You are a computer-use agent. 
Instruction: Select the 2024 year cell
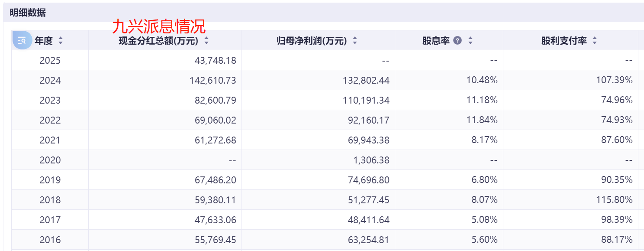click(x=50, y=80)
